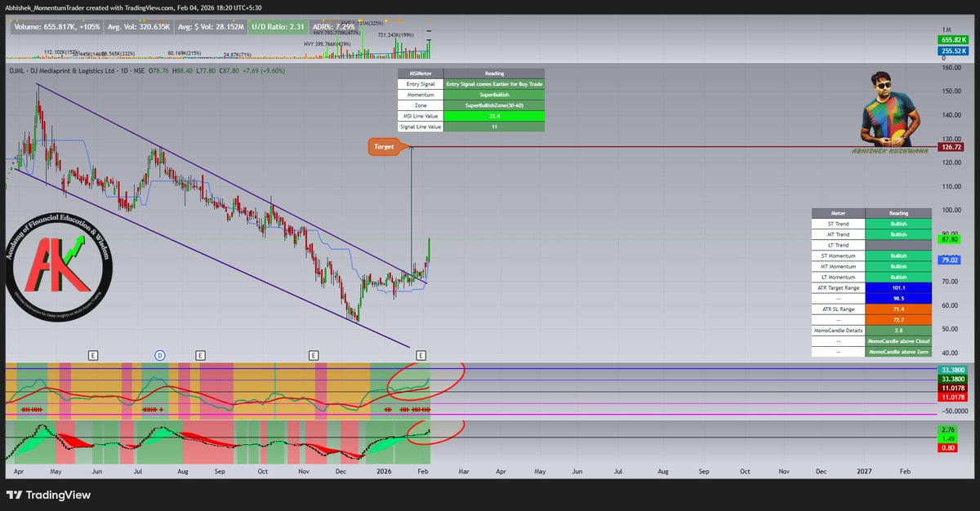Click the ST Momentum row label
The image size is (980, 511).
pos(838,255)
